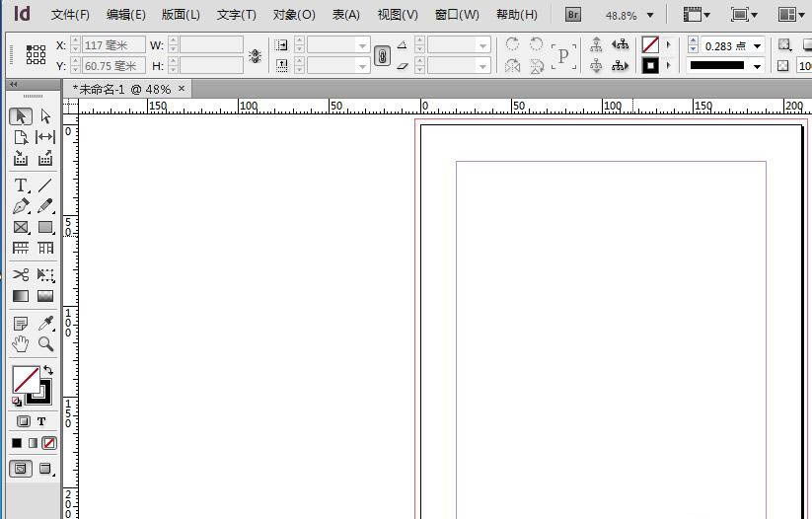This screenshot has width=812, height=519.
Task: Select the Rectangle shape tool
Action: [x=45, y=227]
